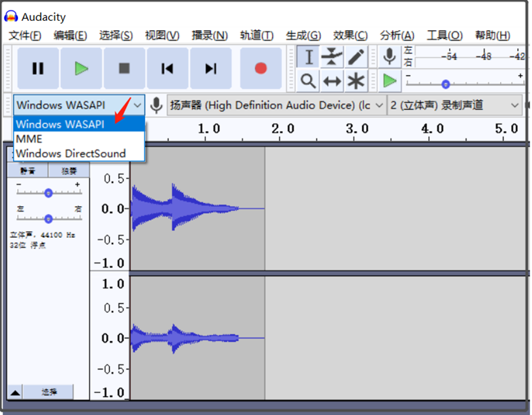
Task: Collapse track with the up-triangle button
Action: (15, 393)
